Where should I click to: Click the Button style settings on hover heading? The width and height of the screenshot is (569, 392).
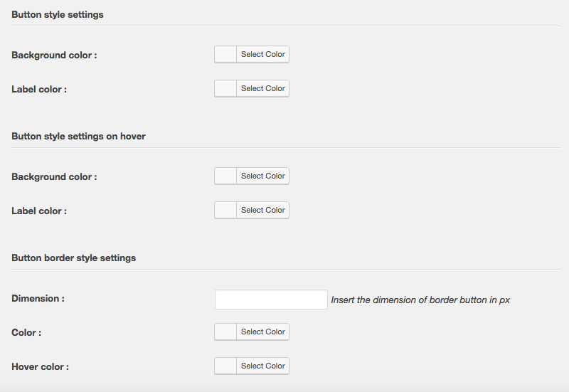pos(78,136)
